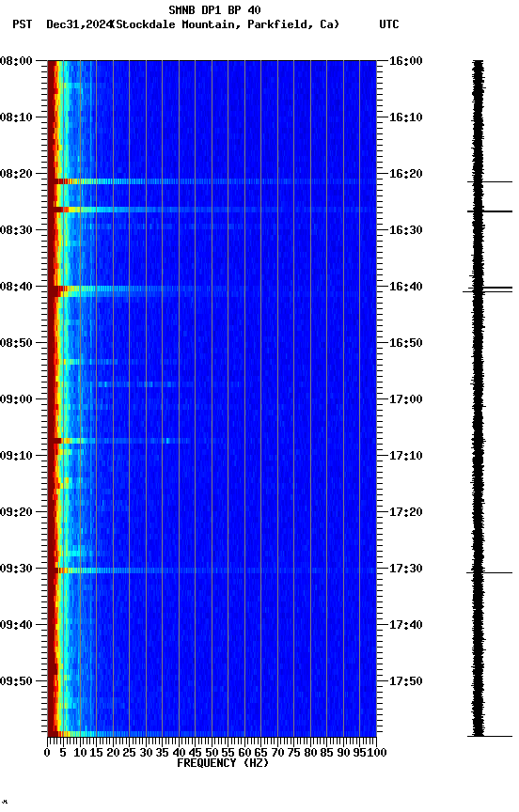Screen dimensions: 519x812
Task: Click the 16:30 UTC time label
Action: coord(405,230)
